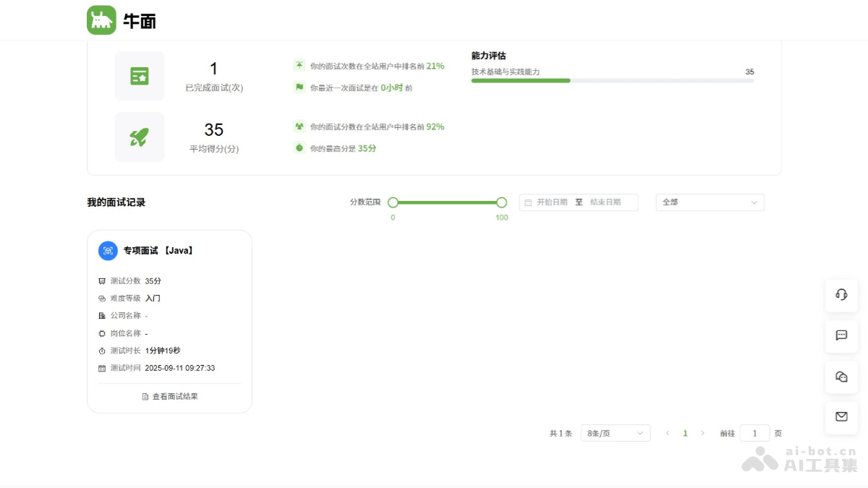The width and height of the screenshot is (868, 488).
Task: Open the mail envelope icon
Action: [x=841, y=417]
